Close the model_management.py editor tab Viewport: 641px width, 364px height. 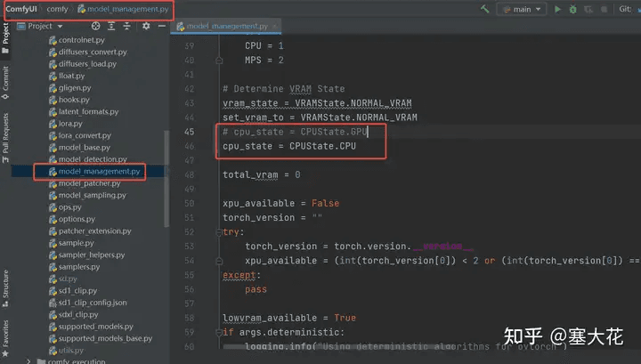click(275, 26)
